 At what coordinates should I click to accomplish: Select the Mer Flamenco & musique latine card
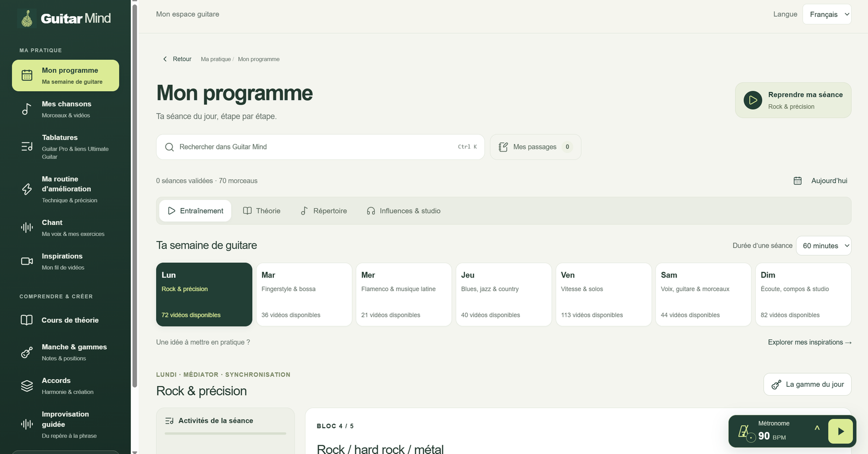pos(404,294)
